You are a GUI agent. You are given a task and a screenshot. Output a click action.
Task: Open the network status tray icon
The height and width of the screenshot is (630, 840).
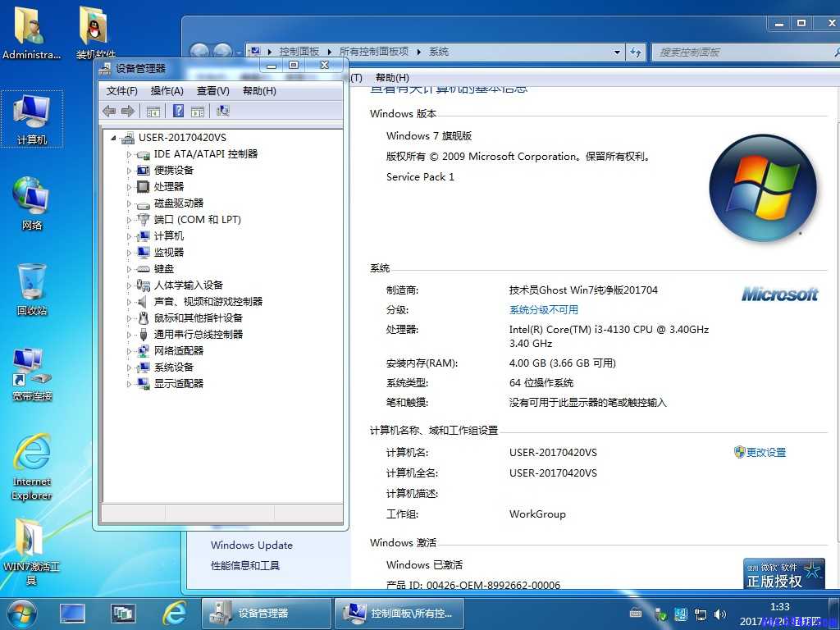700,614
